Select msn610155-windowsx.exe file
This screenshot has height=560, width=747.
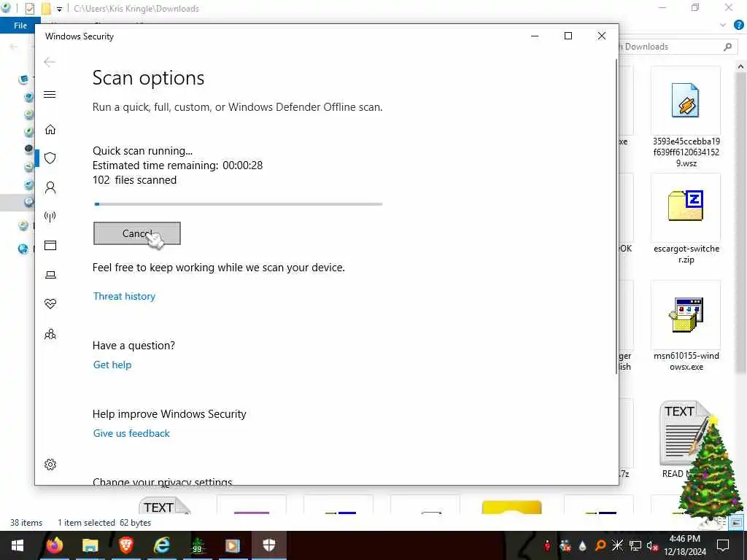pyautogui.click(x=686, y=327)
